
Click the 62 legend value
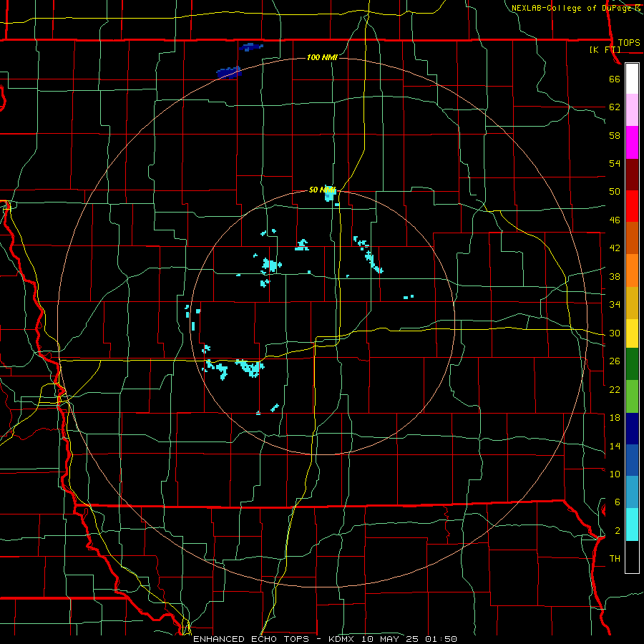click(615, 107)
